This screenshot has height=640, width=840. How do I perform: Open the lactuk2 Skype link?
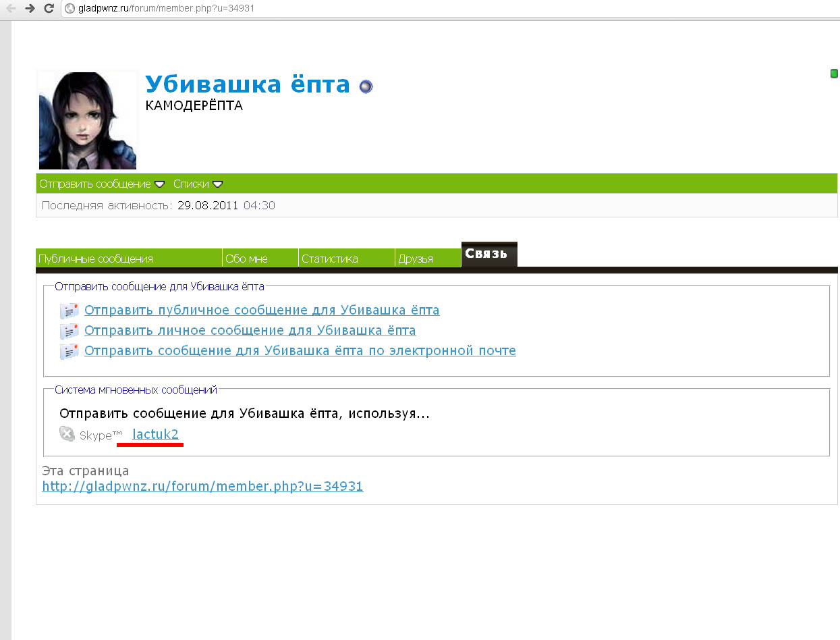pyautogui.click(x=155, y=435)
